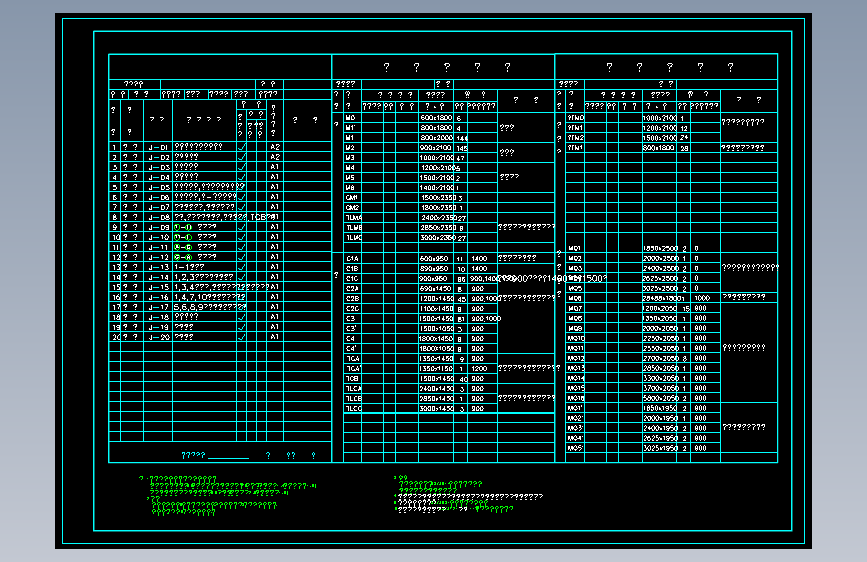This screenshot has height=562, width=867.
Task: Click the 3000x1450 size cell
Action: [x=436, y=408]
